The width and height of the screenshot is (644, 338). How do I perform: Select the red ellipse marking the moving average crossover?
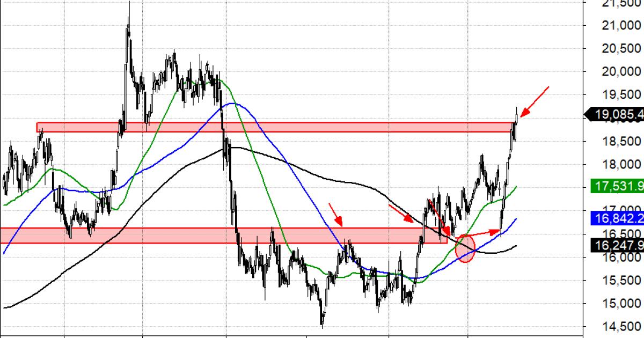pos(465,248)
